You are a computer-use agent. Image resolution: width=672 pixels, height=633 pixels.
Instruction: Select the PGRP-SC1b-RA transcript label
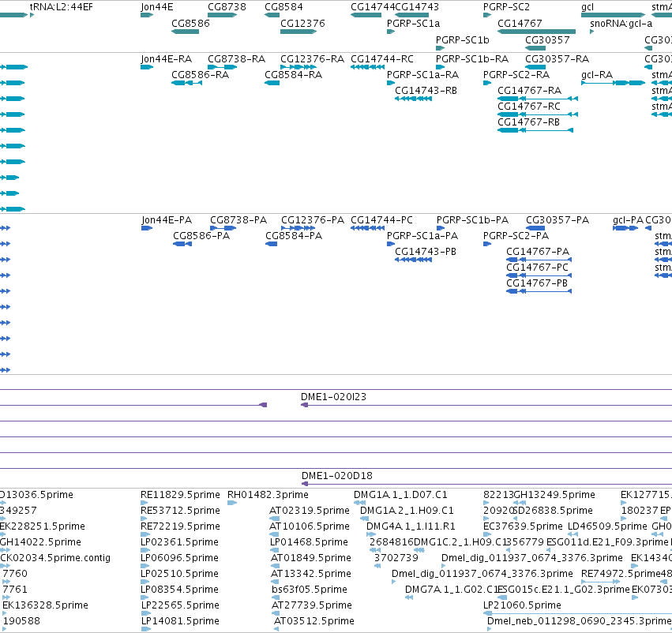472,58
